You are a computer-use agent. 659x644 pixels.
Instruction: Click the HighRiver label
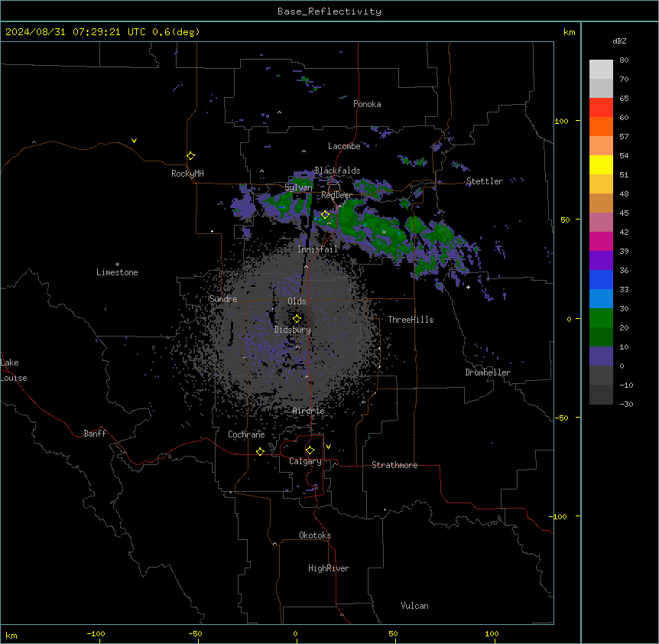click(329, 568)
